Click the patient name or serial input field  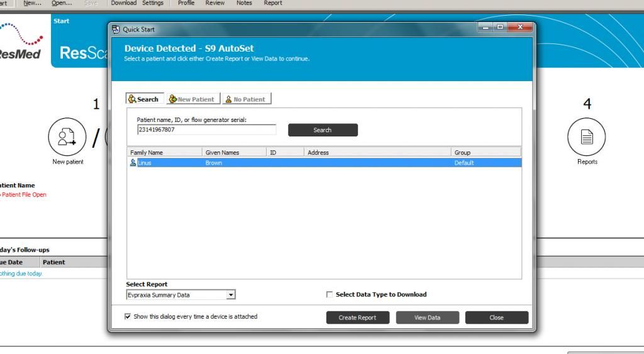(206, 130)
